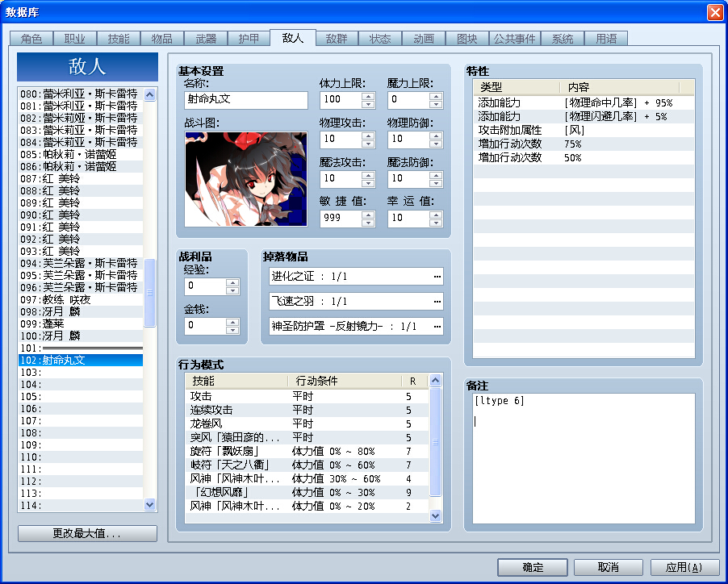The image size is (728, 584).
Task: Select the 「幻想风靡」 action row
Action: tap(307, 493)
